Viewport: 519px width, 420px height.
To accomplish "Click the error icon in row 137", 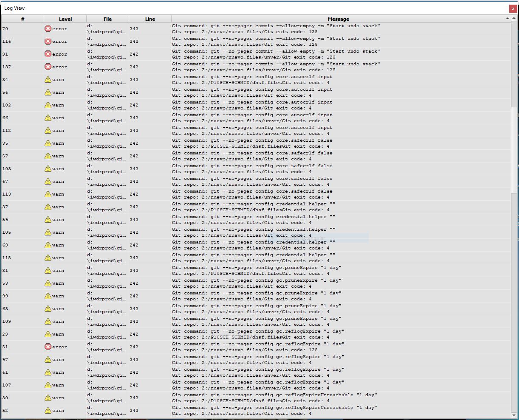I will point(48,67).
